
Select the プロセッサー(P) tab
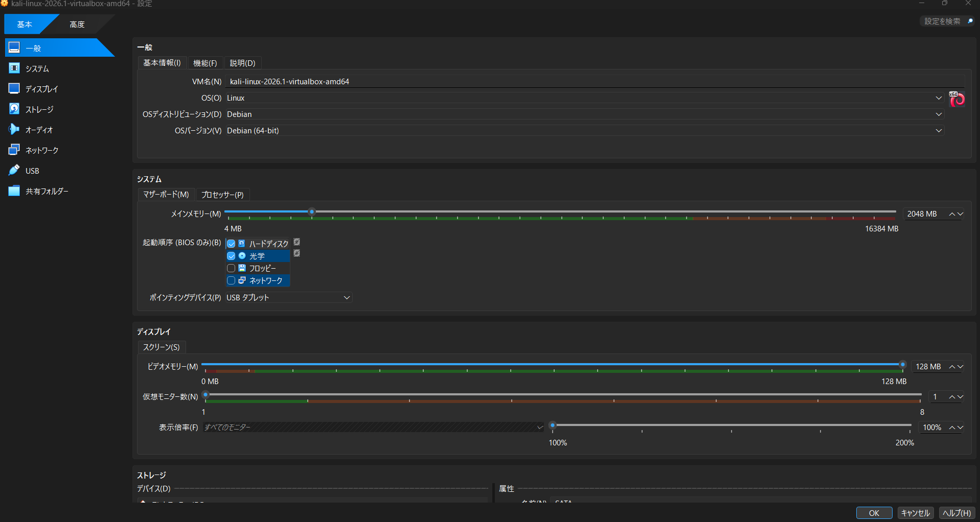(222, 195)
